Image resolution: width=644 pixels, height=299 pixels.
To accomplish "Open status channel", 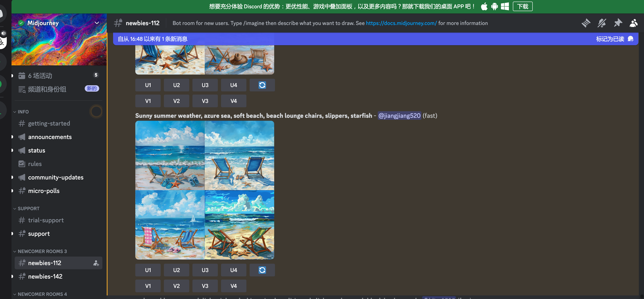I will 59,150.
